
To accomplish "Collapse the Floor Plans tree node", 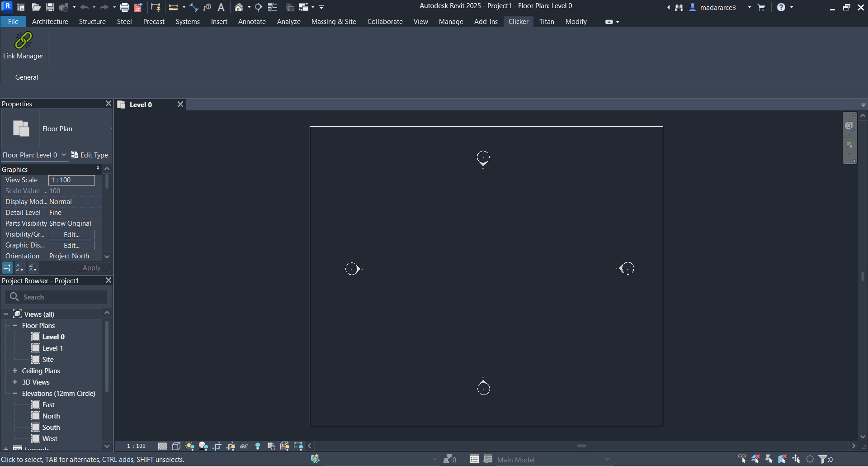I will (15, 326).
